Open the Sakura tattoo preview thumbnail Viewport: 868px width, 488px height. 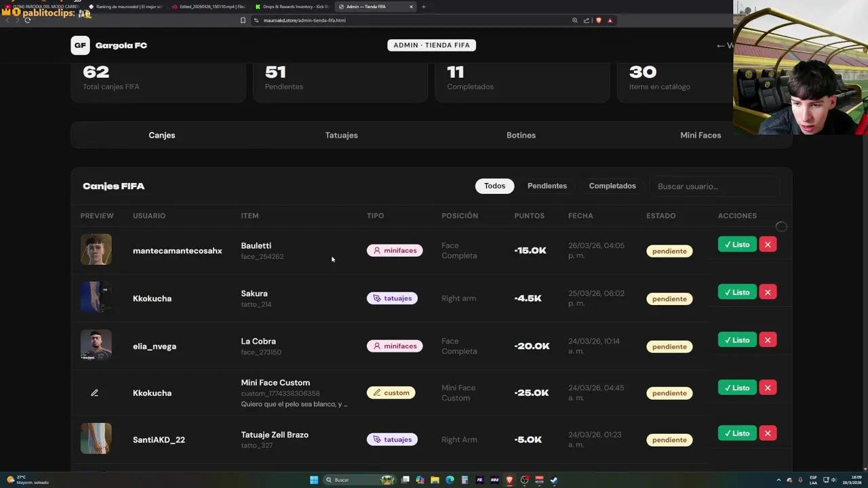[x=96, y=297]
